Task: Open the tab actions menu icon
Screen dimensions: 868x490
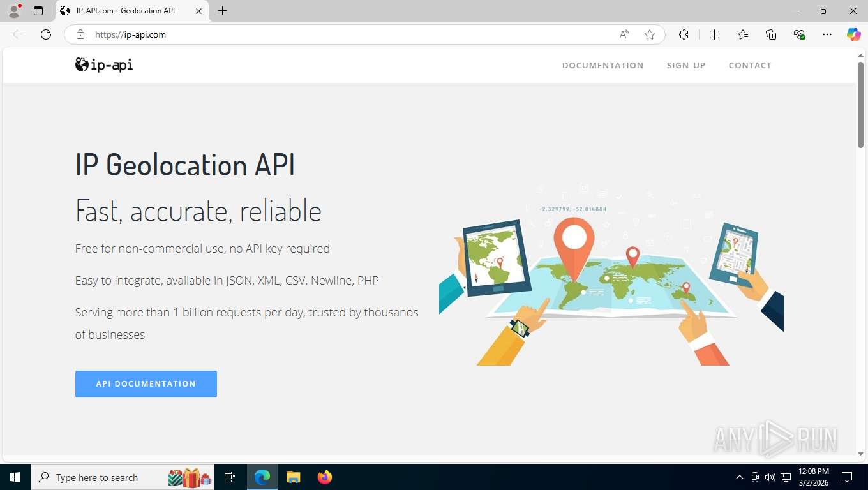Action: 38,11
